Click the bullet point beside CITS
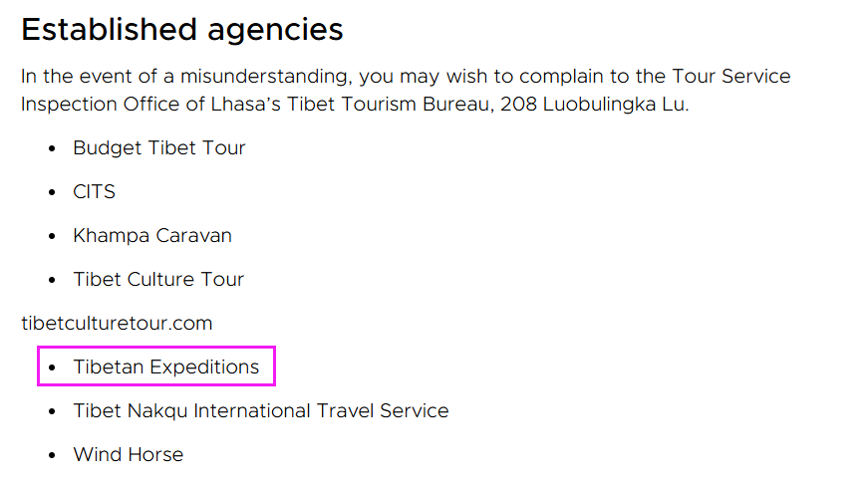 [52, 192]
